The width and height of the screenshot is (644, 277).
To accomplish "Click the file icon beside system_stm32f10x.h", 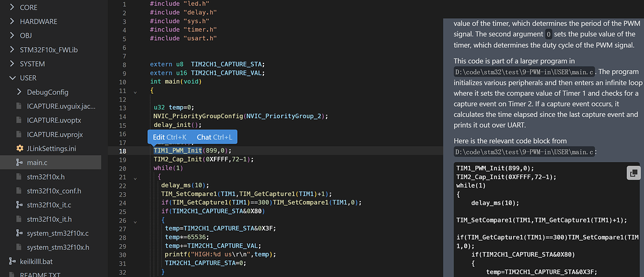I will [x=19, y=247].
